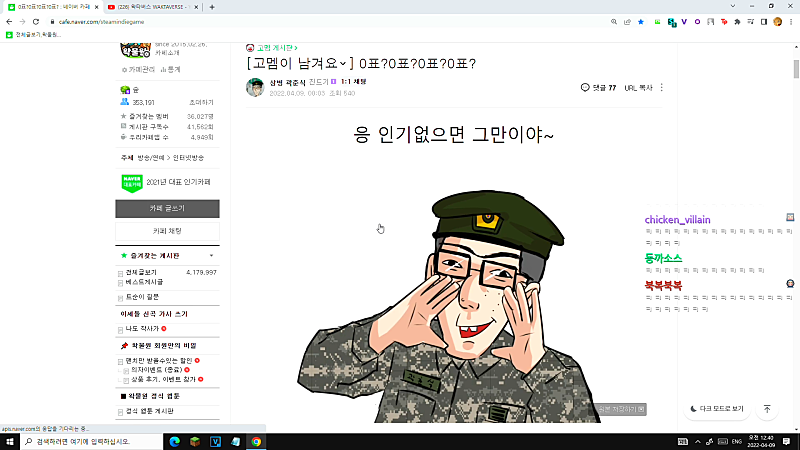Click the comment bubble icon showing 77 comments
The width and height of the screenshot is (800, 450).
coord(585,88)
